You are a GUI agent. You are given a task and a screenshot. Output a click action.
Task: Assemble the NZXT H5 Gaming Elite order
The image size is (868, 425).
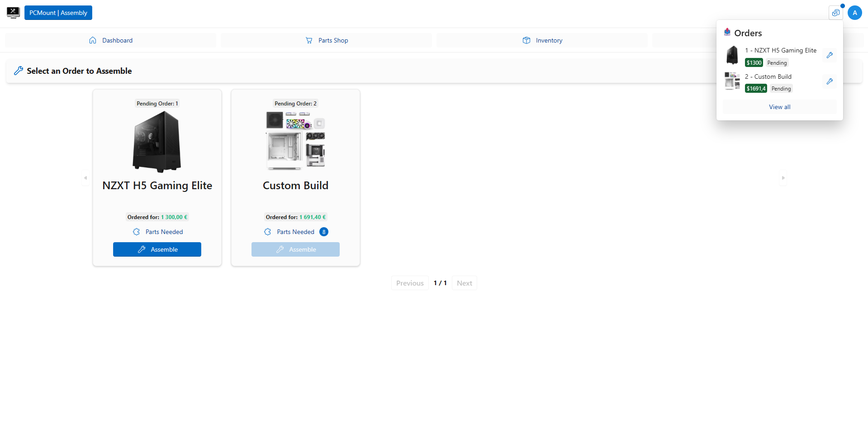(157, 249)
